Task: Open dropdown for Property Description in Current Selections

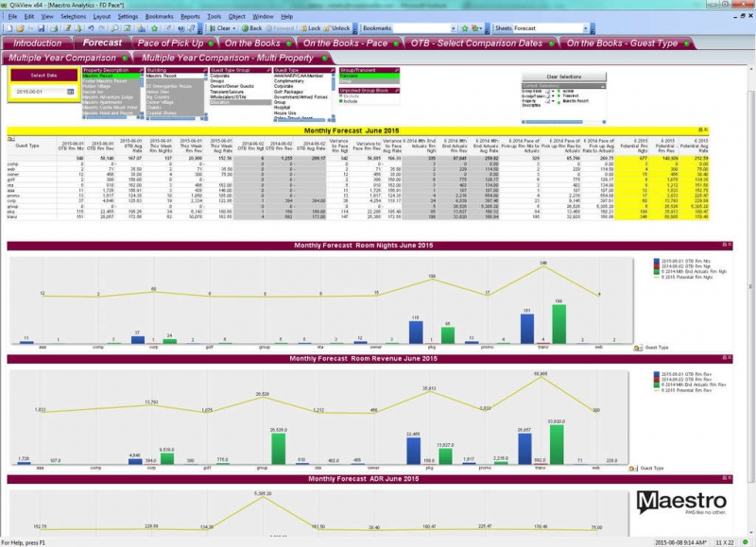Action: 553,101
